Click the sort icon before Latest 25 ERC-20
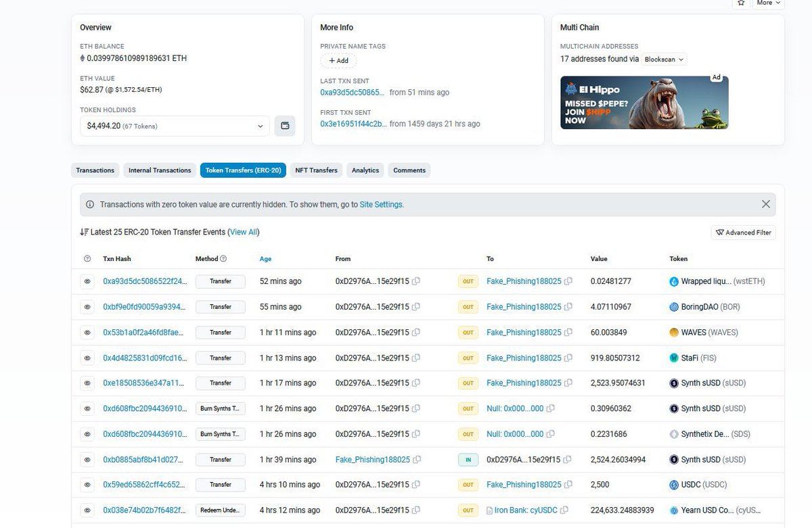812x528 pixels. tap(84, 232)
